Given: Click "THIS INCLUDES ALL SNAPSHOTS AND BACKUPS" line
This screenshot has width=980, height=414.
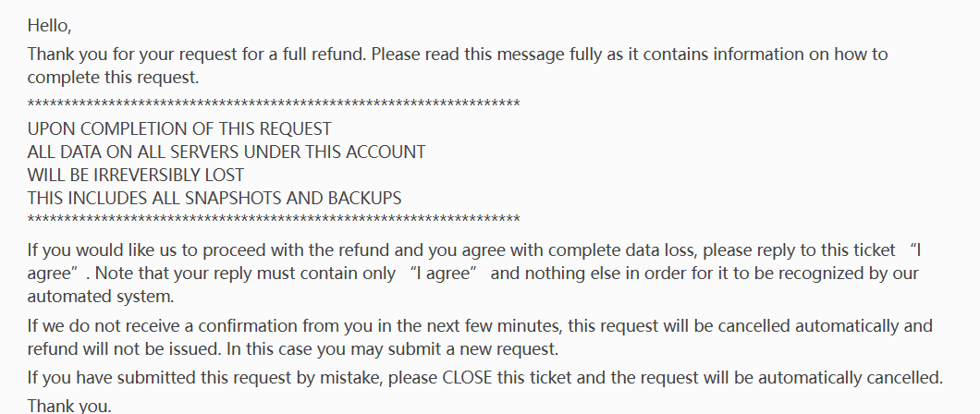Looking at the screenshot, I should tap(214, 199).
